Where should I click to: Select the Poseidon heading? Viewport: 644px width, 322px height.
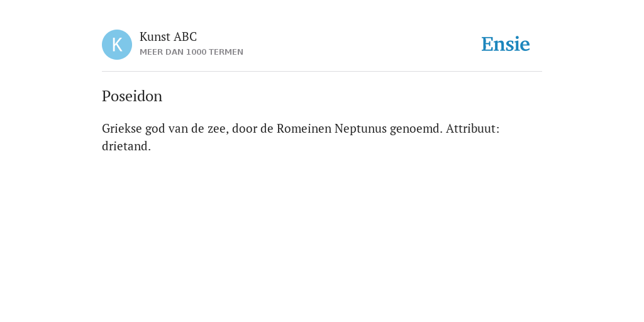pos(132,96)
